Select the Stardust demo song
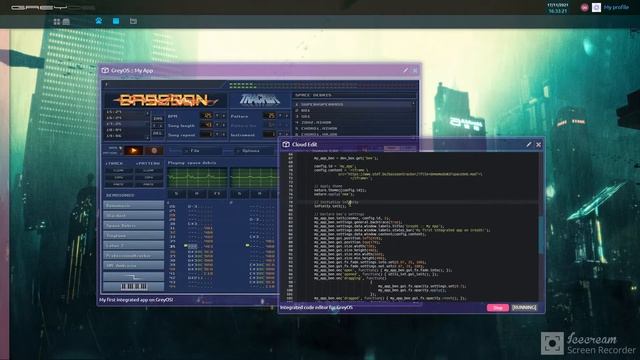This screenshot has width=640, height=360. click(133, 216)
